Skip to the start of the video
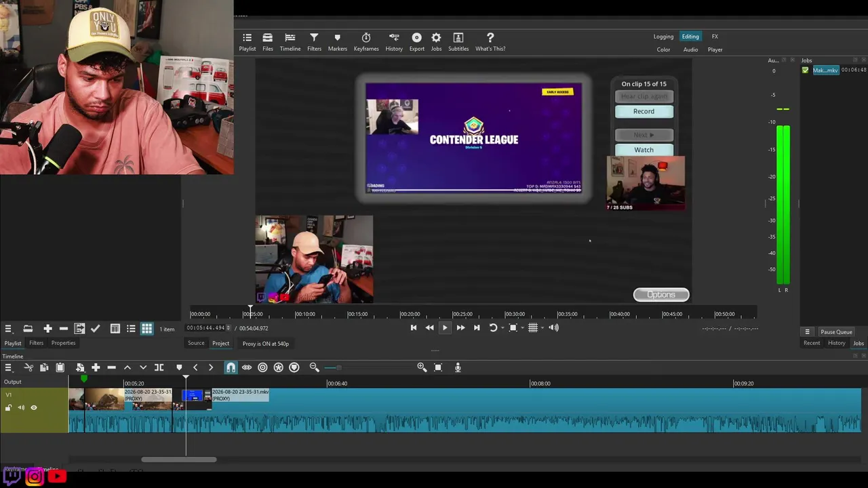Screen dimensions: 868x488 pos(414,328)
